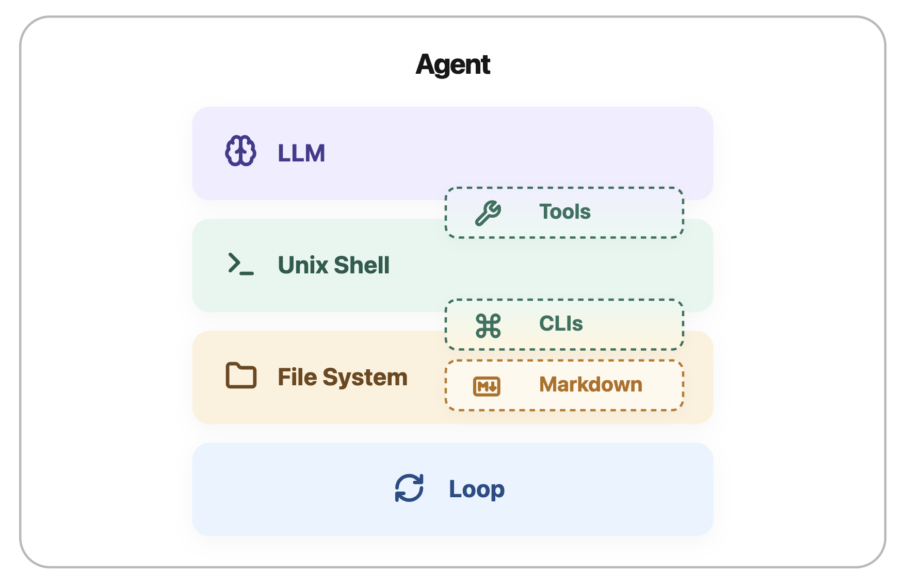
Task: Click the terminal prompt icon for Unix Shell
Action: [241, 264]
